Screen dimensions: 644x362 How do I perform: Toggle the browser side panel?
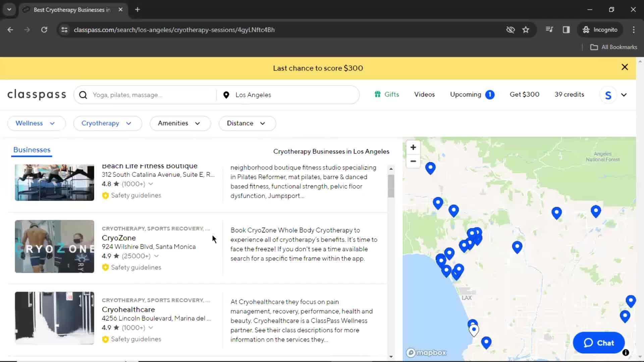(566, 30)
